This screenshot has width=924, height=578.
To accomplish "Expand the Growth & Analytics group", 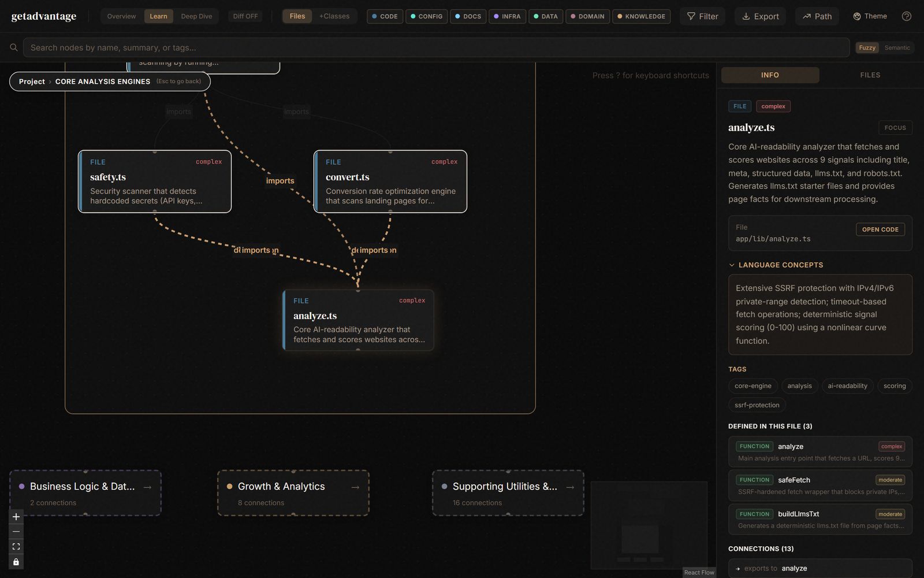I will (x=293, y=493).
